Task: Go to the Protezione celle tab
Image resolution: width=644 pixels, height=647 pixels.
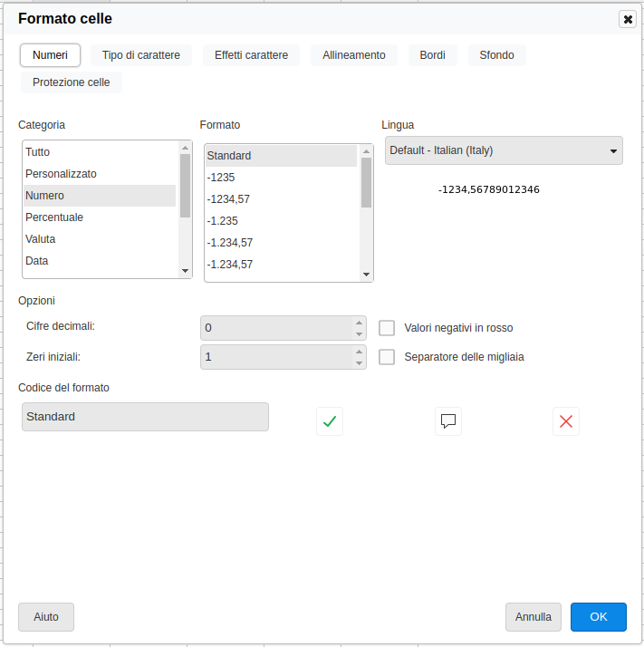Action: [x=72, y=82]
